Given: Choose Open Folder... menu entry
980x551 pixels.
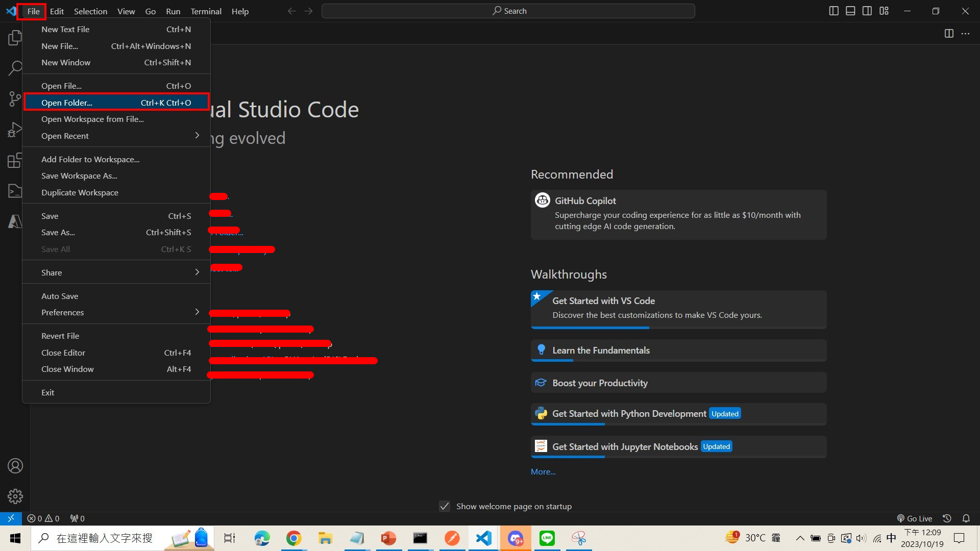Looking at the screenshot, I should tap(116, 103).
